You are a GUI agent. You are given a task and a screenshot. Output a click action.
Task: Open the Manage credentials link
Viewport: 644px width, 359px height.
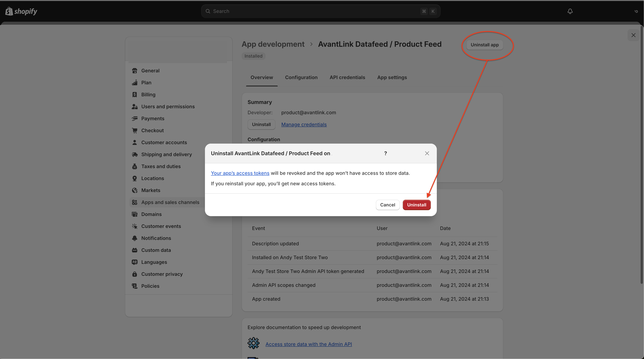[304, 125]
